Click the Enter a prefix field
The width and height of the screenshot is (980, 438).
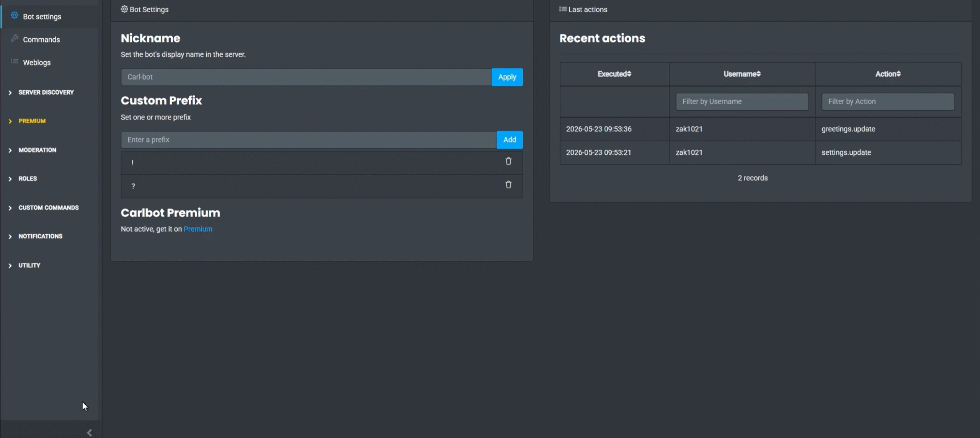coord(309,140)
